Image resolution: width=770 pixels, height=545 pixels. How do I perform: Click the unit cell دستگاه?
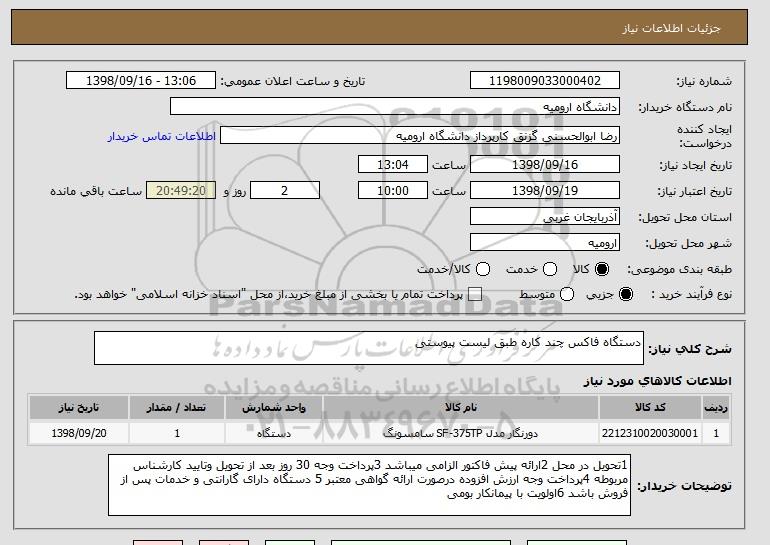(274, 433)
